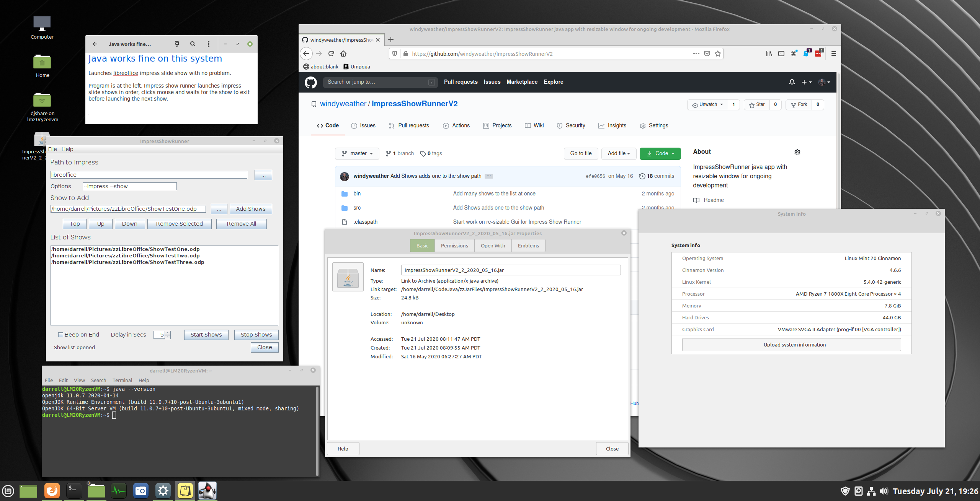Open the terminal icon in taskbar

pyautogui.click(x=74, y=491)
